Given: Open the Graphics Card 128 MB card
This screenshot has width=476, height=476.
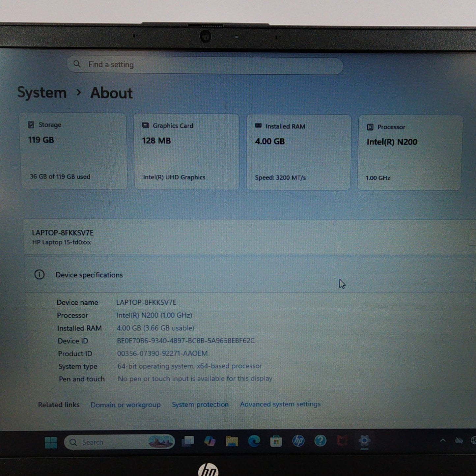Looking at the screenshot, I should coord(186,152).
